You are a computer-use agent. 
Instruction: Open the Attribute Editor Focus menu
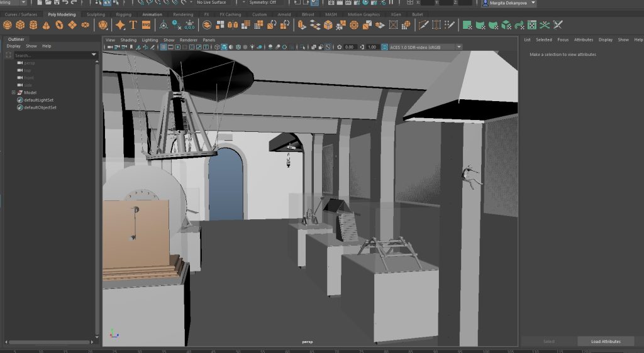pos(563,40)
